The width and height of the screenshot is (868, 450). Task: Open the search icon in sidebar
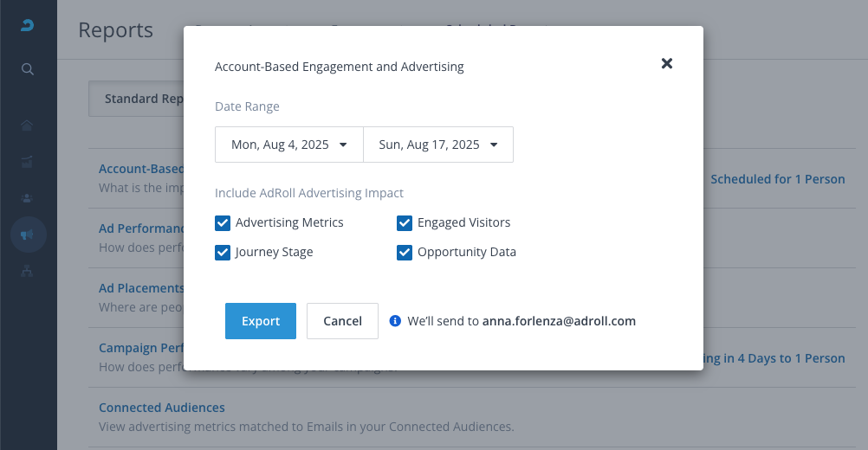28,69
